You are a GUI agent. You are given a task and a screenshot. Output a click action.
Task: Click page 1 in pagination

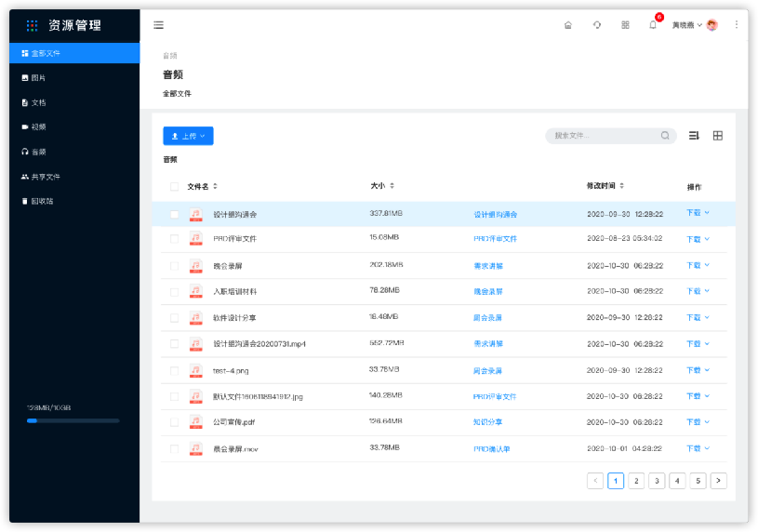(616, 481)
